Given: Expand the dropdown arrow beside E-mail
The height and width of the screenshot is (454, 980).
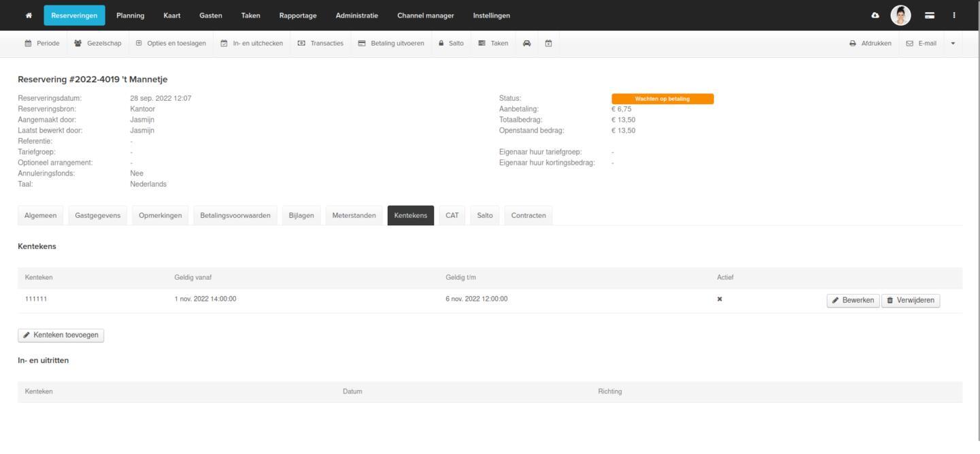Looking at the screenshot, I should point(952,44).
